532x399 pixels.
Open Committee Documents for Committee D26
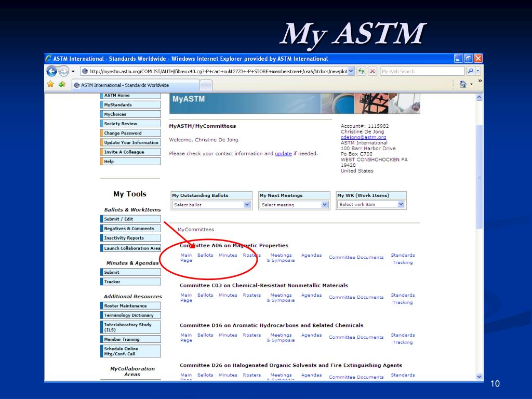356,377
